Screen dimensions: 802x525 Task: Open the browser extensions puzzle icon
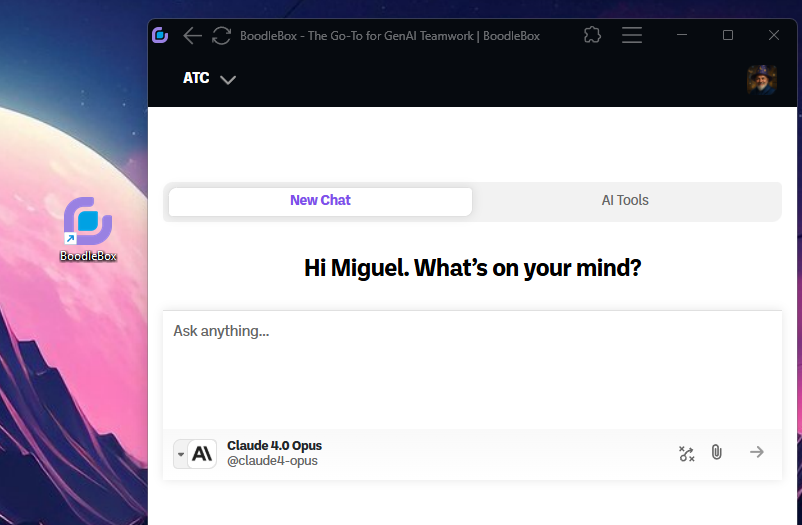[592, 35]
